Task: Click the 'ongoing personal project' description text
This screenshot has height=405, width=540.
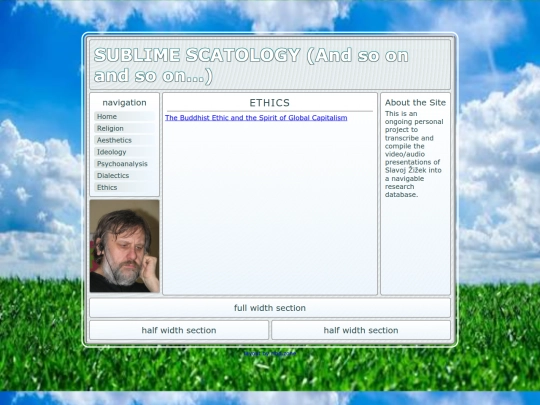Action: (x=414, y=154)
